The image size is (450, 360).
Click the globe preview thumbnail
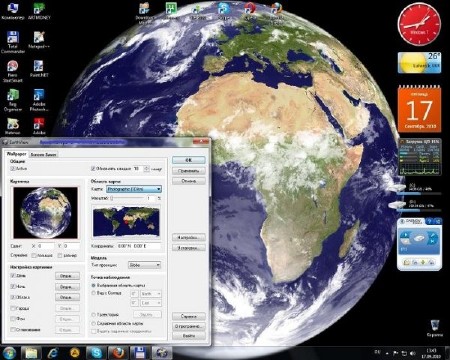pyautogui.click(x=46, y=212)
